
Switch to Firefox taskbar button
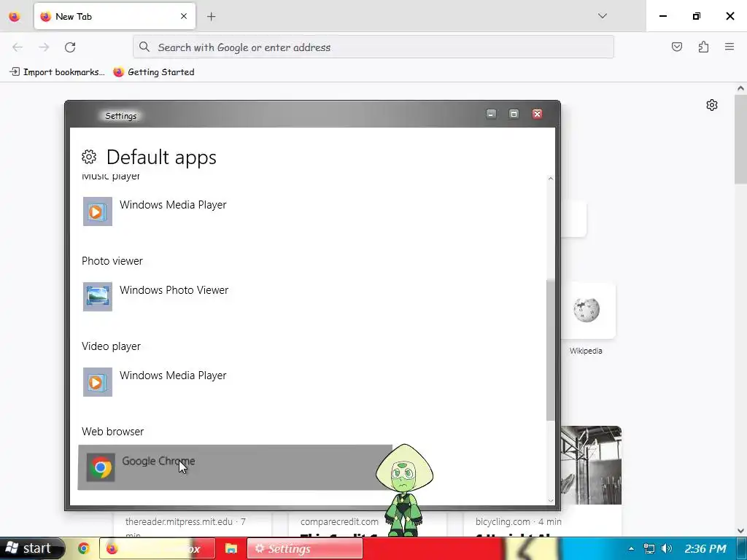158,548
